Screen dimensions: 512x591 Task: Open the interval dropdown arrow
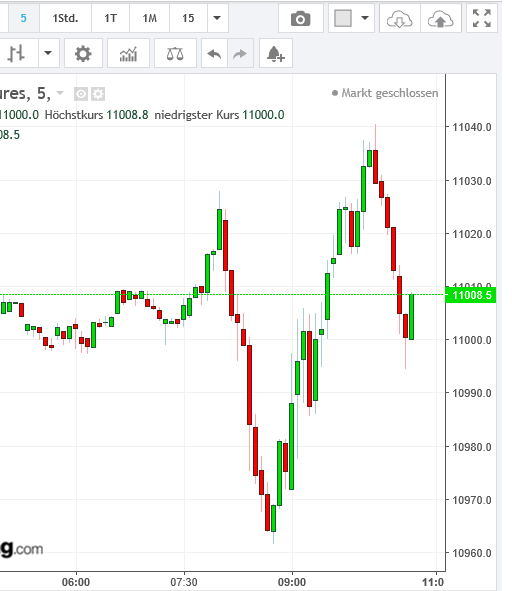click(217, 18)
